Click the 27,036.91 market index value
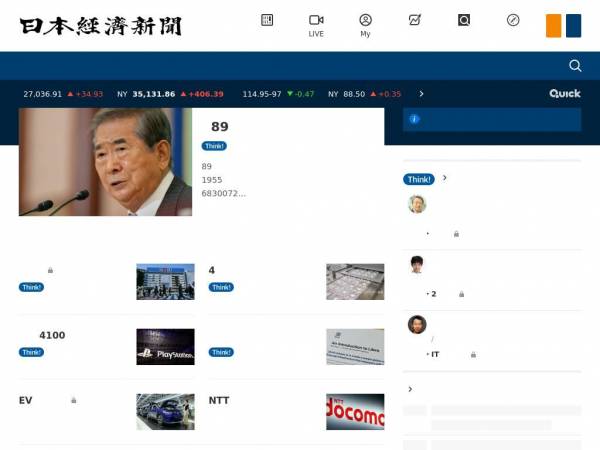The height and width of the screenshot is (450, 600). point(42,94)
